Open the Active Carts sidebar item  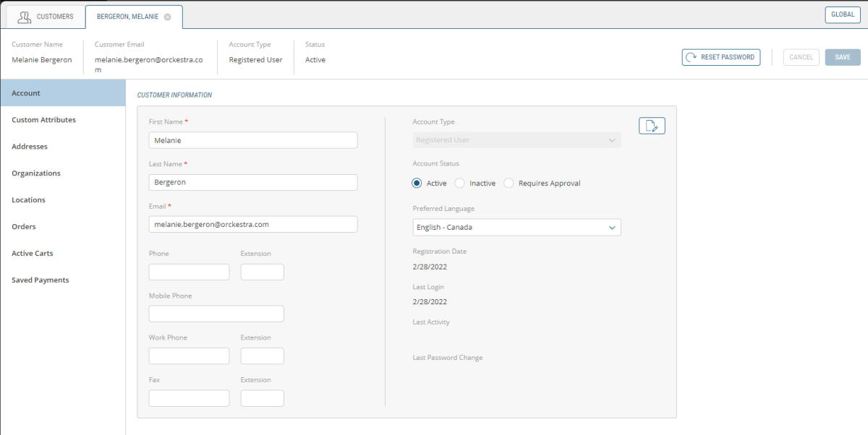pos(33,254)
